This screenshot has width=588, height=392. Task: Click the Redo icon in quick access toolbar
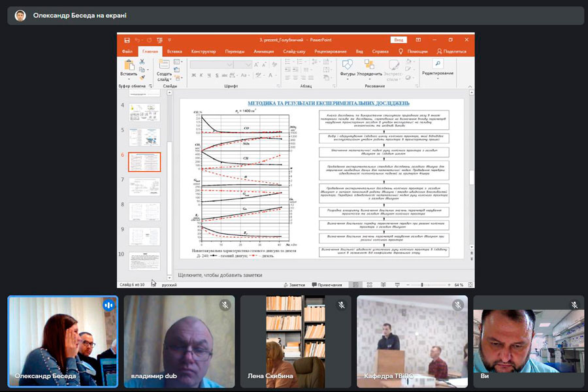pyautogui.click(x=149, y=40)
